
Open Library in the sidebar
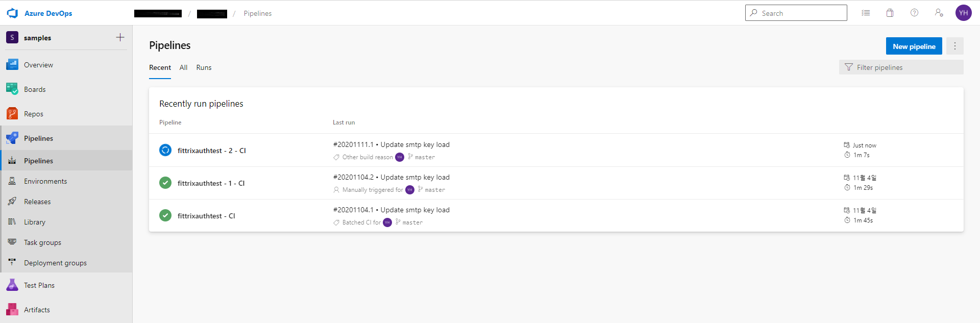pyautogui.click(x=35, y=222)
